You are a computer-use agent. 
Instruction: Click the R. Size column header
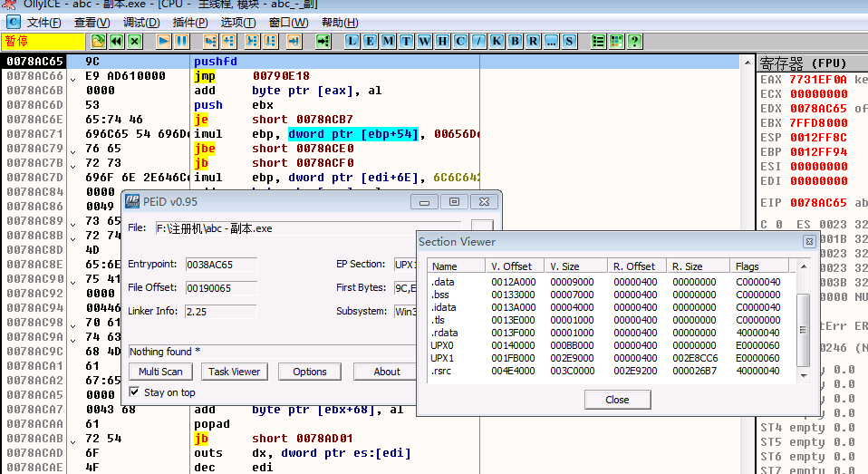click(699, 266)
